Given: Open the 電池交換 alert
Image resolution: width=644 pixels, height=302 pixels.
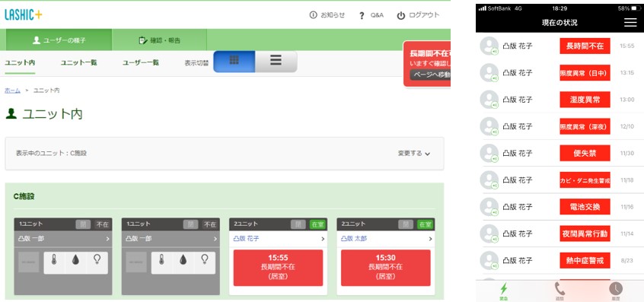Looking at the screenshot, I should [x=585, y=207].
